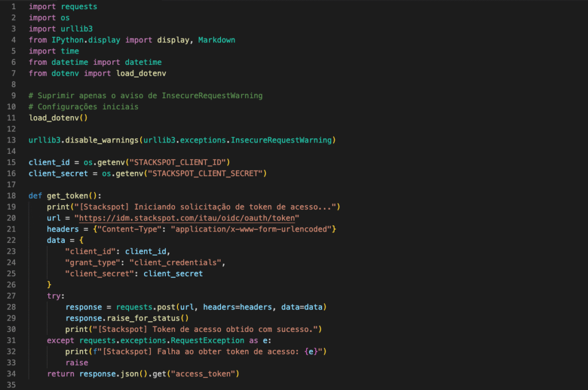588x390 pixels.
Task: Click the string "STACKSPOT_CLIENT_SECRET"
Action: pyautogui.click(x=205, y=173)
